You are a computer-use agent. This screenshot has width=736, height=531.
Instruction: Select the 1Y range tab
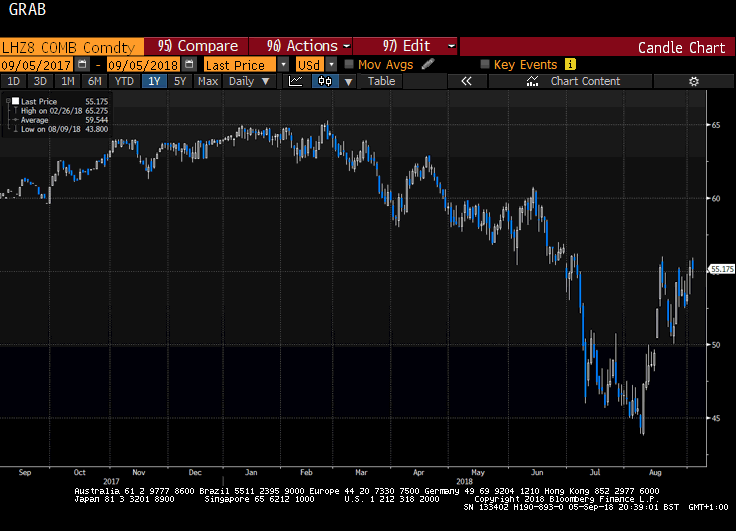(x=154, y=81)
